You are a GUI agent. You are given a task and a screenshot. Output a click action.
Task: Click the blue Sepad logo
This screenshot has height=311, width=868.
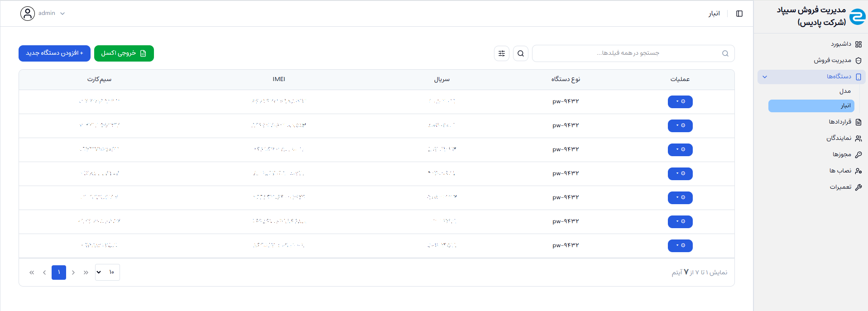pyautogui.click(x=857, y=16)
